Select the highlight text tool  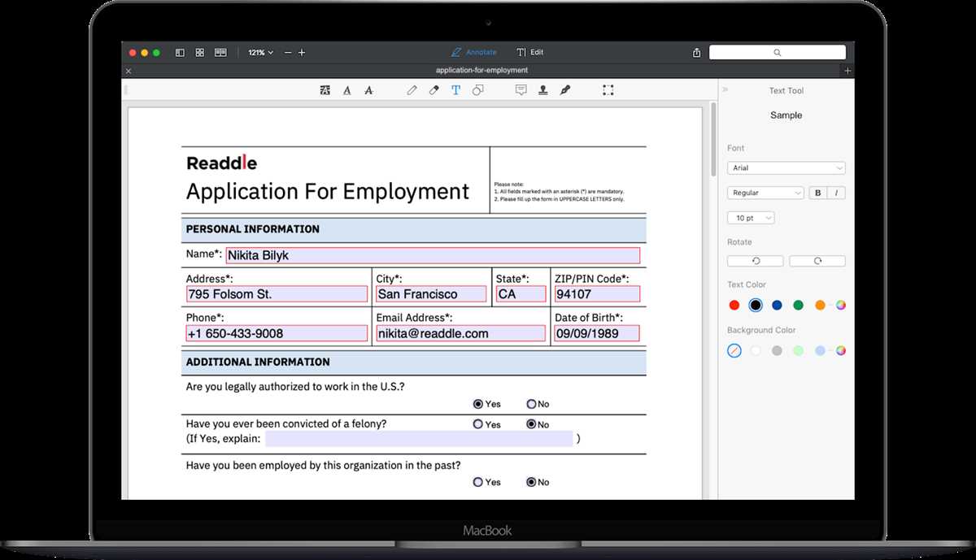325,90
